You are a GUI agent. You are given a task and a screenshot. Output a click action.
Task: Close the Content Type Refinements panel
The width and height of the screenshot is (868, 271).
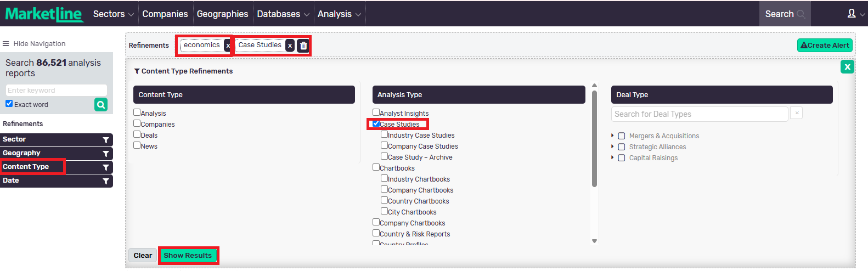[847, 67]
